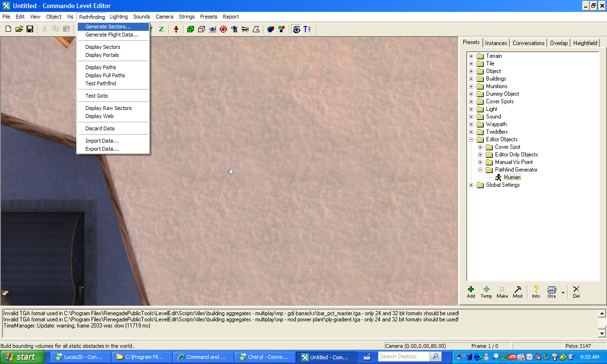Image resolution: width=607 pixels, height=364 pixels.
Task: Switch to the Instances tab
Action: (496, 43)
